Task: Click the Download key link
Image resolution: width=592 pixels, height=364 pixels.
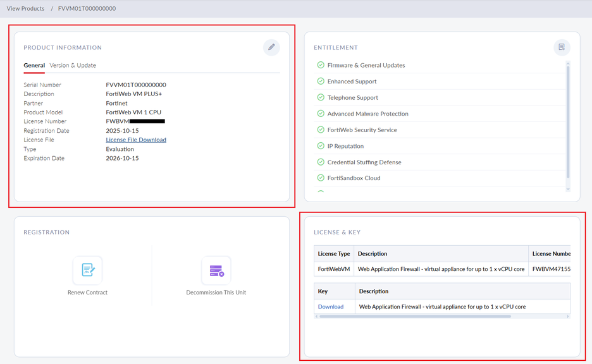Action: (x=331, y=306)
